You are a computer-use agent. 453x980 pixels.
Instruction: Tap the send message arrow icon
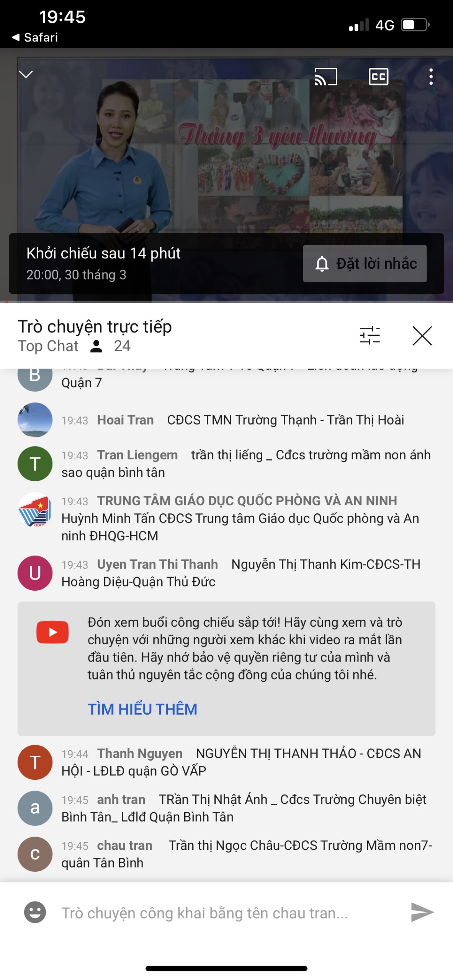tap(422, 912)
